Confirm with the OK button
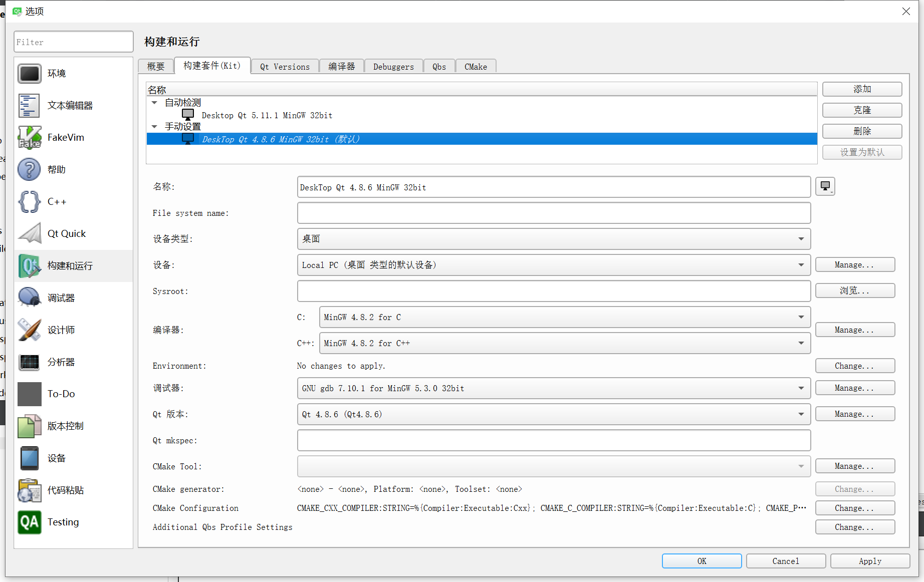924x582 pixels. point(702,561)
